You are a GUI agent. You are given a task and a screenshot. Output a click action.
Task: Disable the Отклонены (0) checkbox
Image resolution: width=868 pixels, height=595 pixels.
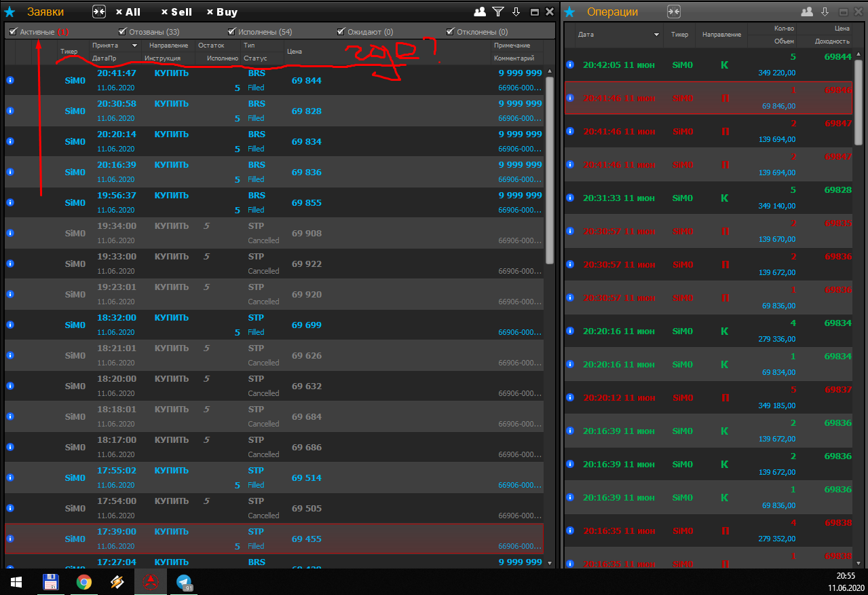point(450,32)
